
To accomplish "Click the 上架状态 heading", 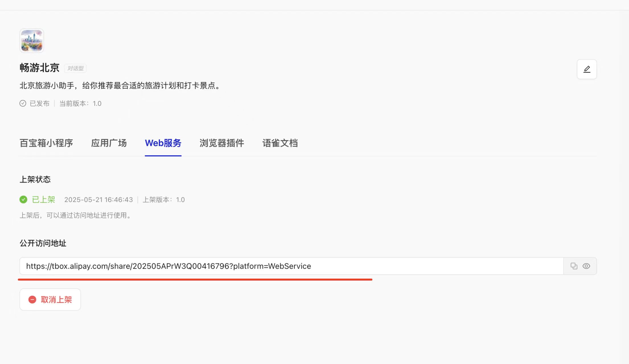I will 35,179.
